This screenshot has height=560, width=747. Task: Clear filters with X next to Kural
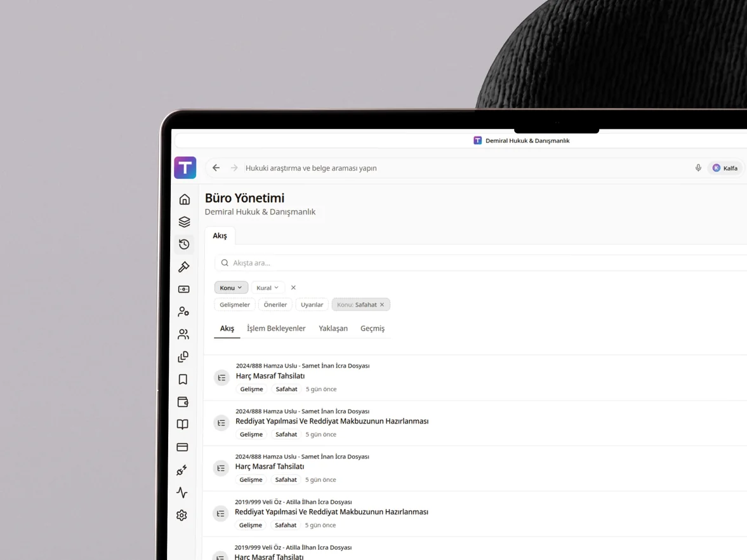point(293,288)
